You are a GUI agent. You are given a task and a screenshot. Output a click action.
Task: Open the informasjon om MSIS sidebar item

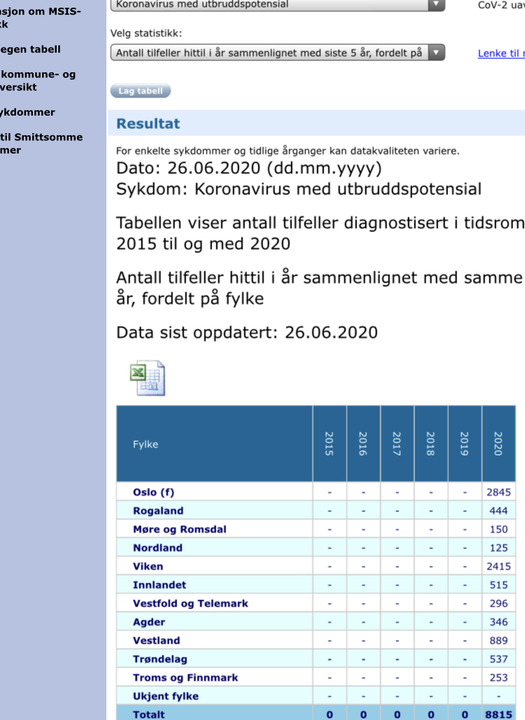pyautogui.click(x=40, y=17)
